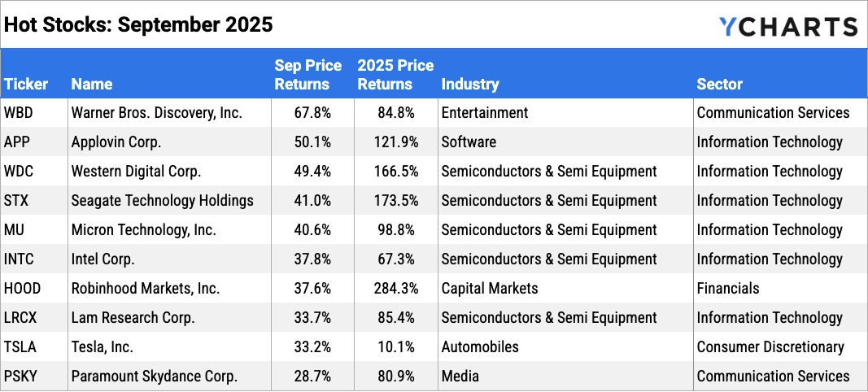Click the Consumer Discretionary sector cell
Viewport: 868px width, 392px height.
pyautogui.click(x=770, y=347)
